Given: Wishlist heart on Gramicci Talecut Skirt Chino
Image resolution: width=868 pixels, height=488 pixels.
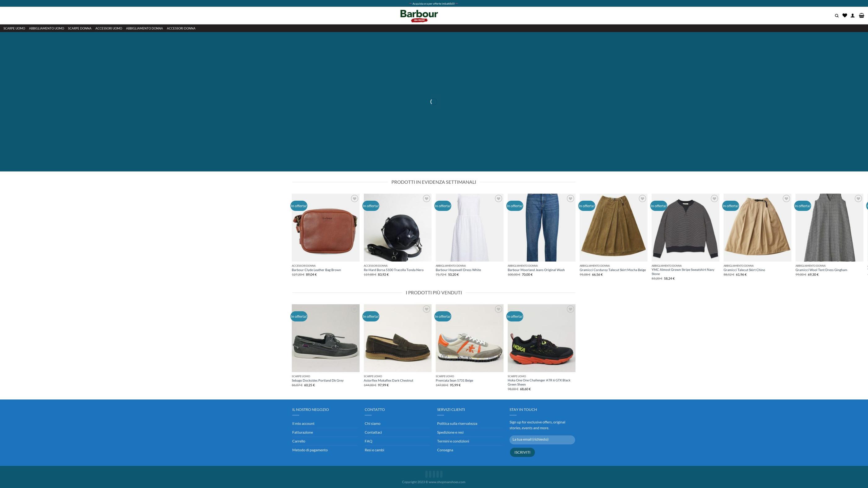Looking at the screenshot, I should pyautogui.click(x=786, y=198).
